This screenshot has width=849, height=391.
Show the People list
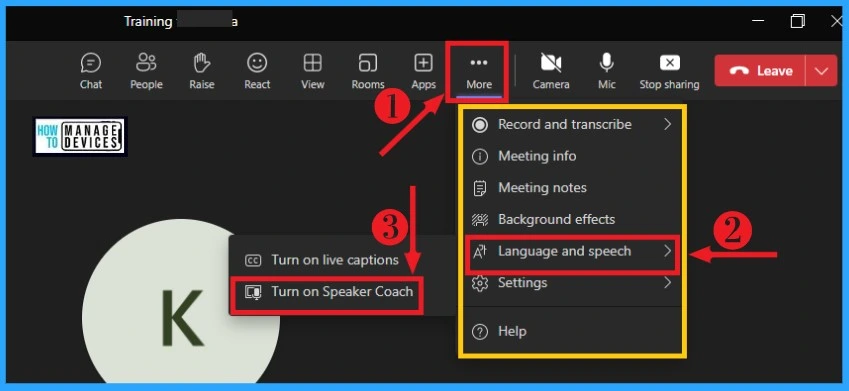coord(146,71)
